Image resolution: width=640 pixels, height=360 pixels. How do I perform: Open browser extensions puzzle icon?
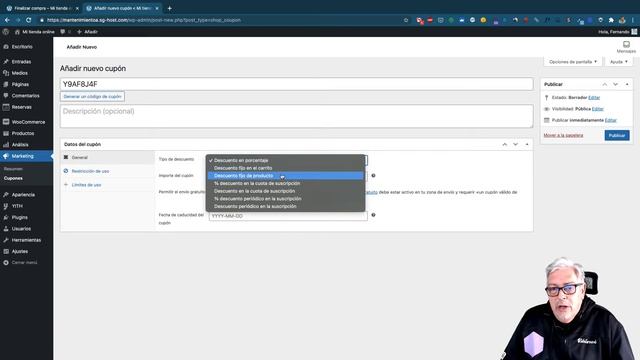(611, 20)
